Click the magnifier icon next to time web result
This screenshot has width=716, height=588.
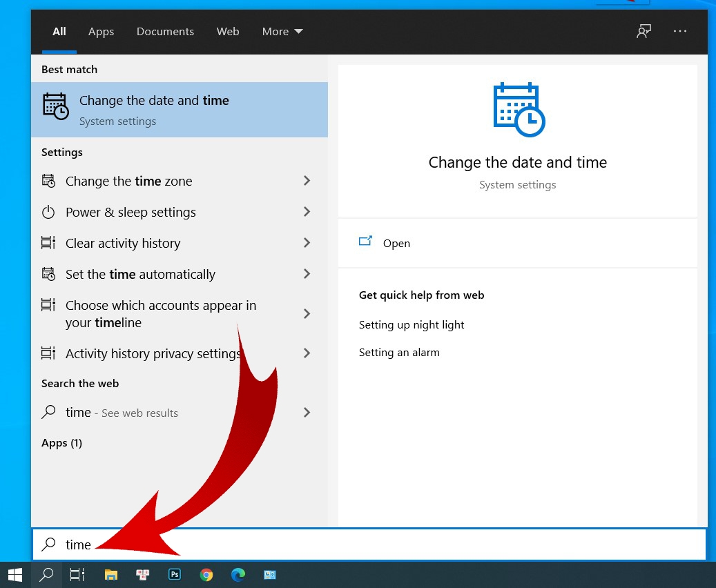pos(48,412)
